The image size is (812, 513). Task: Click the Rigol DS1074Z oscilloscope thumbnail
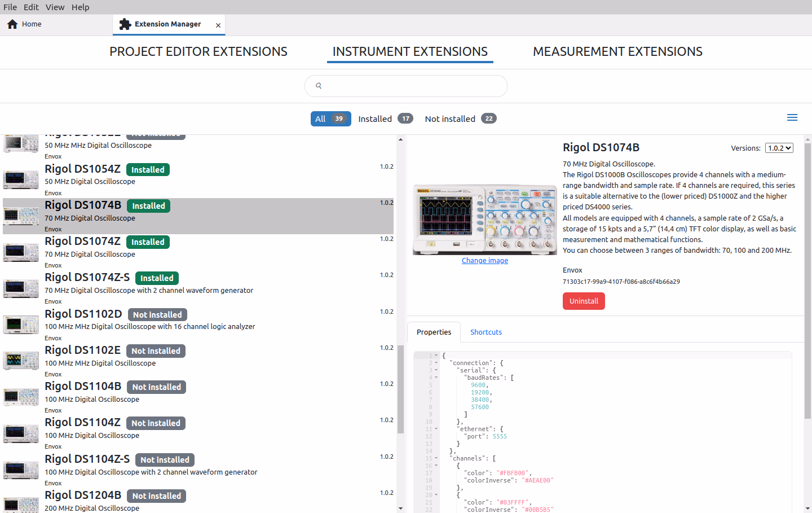point(21,252)
